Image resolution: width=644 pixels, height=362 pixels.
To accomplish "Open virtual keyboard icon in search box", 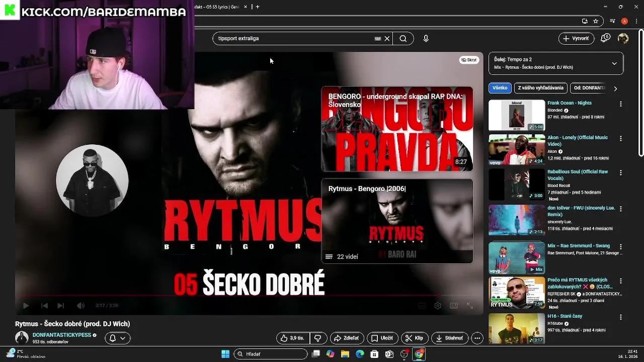I will [378, 38].
